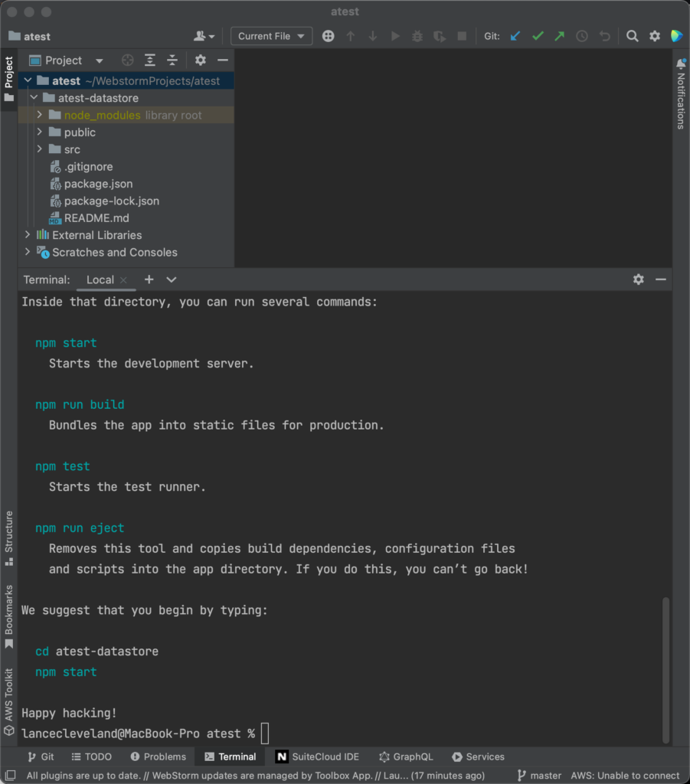Expand the src folder in project tree
The width and height of the screenshot is (690, 784).
[x=40, y=149]
